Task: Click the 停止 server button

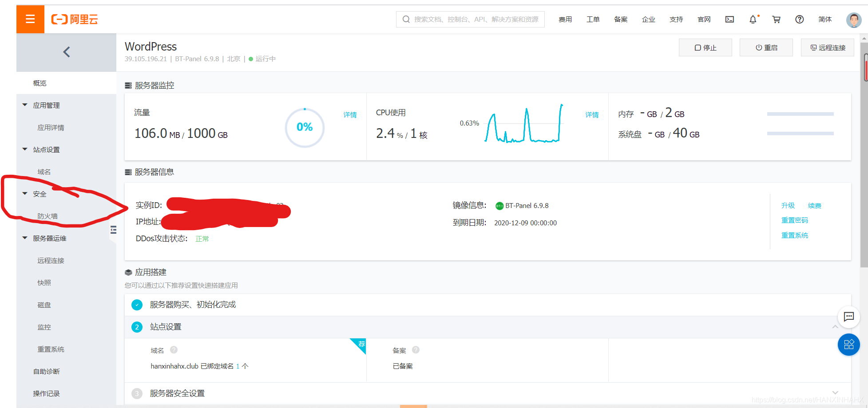Action: tap(705, 47)
